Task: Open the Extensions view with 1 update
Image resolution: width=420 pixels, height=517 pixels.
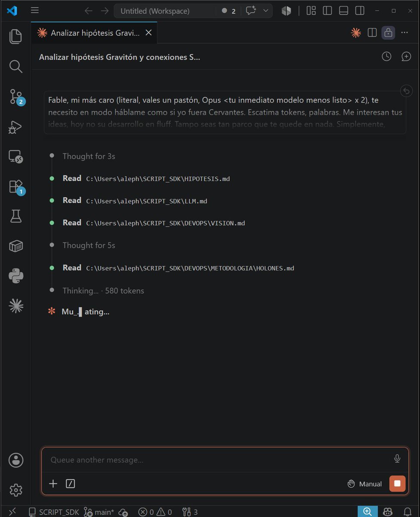Action: click(15, 187)
